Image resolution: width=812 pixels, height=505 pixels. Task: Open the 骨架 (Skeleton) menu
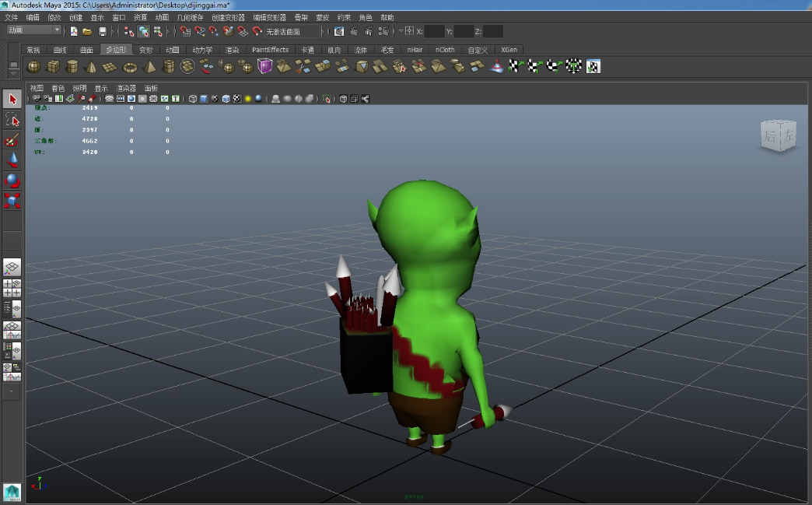pyautogui.click(x=301, y=18)
